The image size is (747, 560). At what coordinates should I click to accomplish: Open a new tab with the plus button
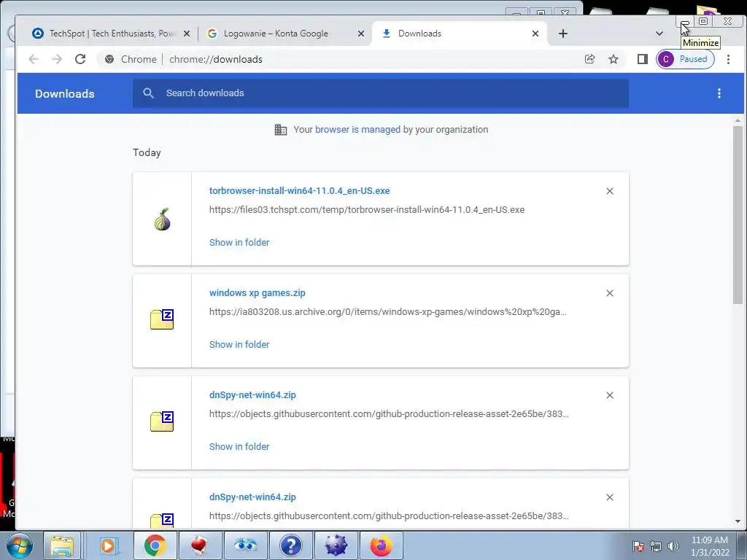click(x=563, y=34)
